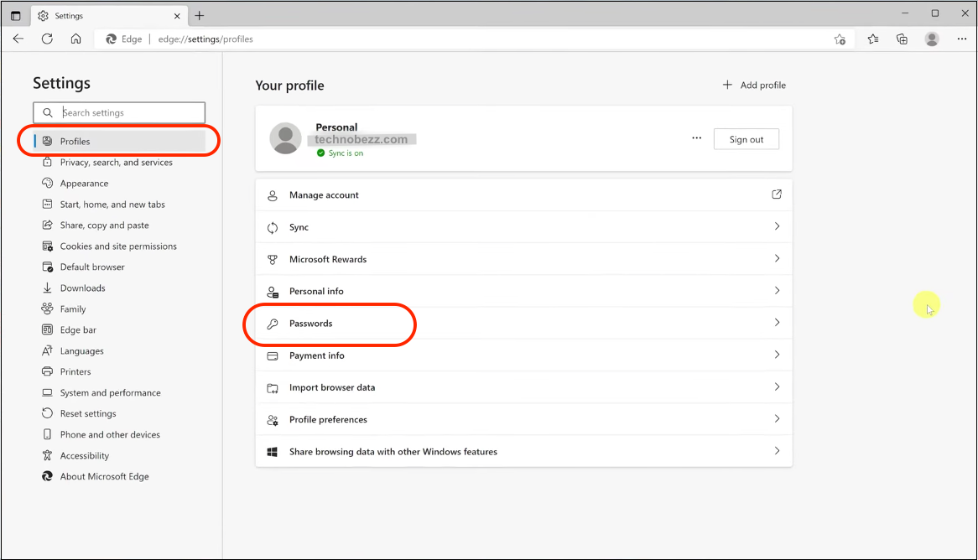Go to Home via house icon

tap(75, 39)
